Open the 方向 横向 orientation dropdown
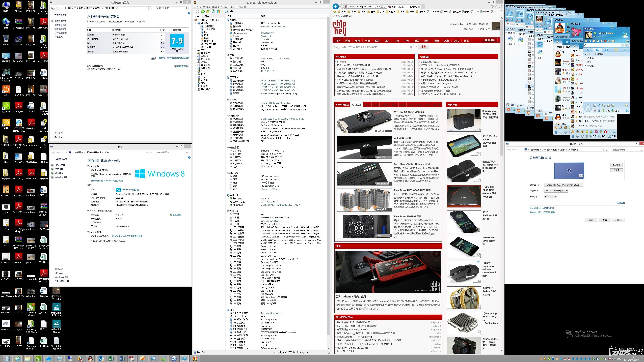The height and width of the screenshot is (362, 644). tap(550, 197)
